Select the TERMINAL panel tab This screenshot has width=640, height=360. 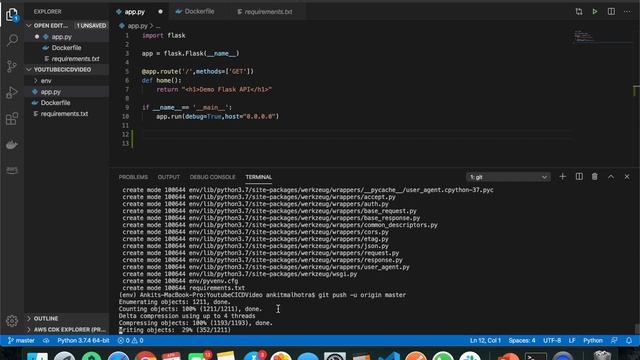click(258, 177)
